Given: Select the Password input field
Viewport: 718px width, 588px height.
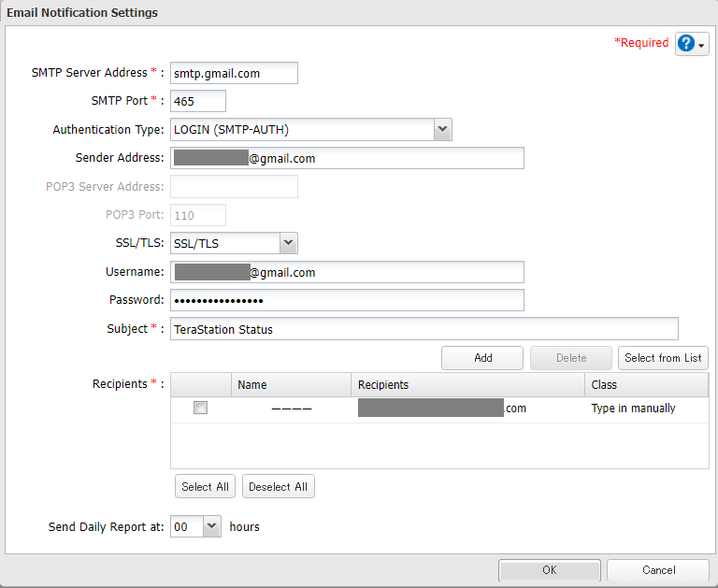Looking at the screenshot, I should (x=347, y=300).
